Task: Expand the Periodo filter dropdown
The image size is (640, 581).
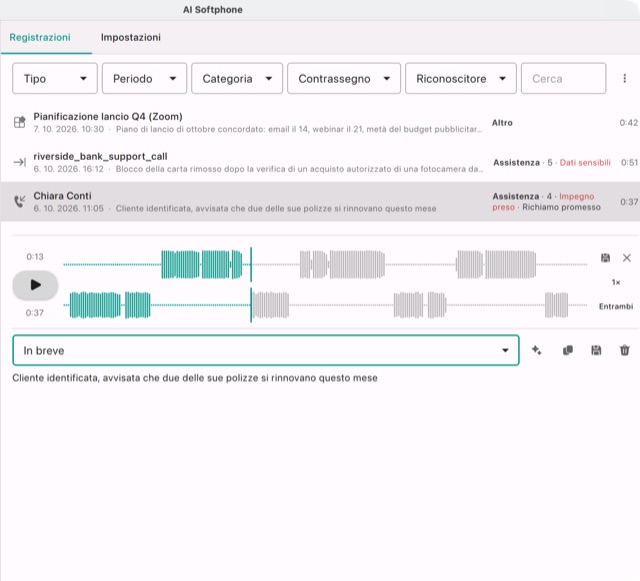Action: tap(144, 78)
